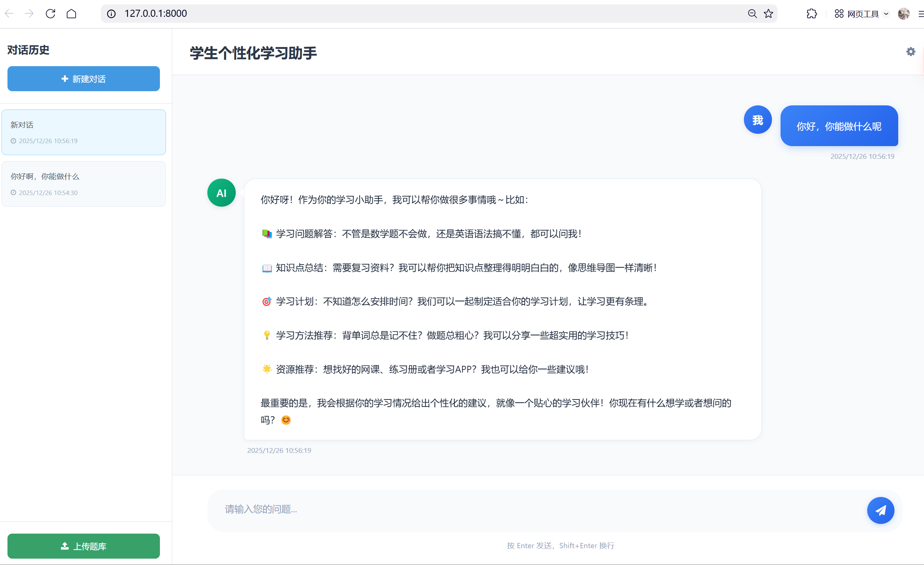Bookmark the page with the star icon
This screenshot has height=565, width=924.
pos(768,13)
